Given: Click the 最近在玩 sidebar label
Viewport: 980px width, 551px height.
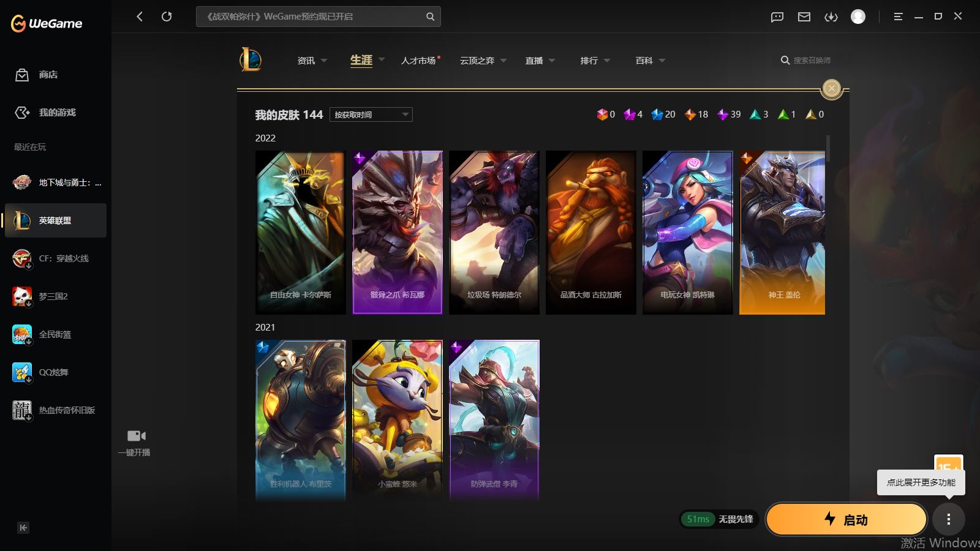Looking at the screenshot, I should (x=30, y=147).
